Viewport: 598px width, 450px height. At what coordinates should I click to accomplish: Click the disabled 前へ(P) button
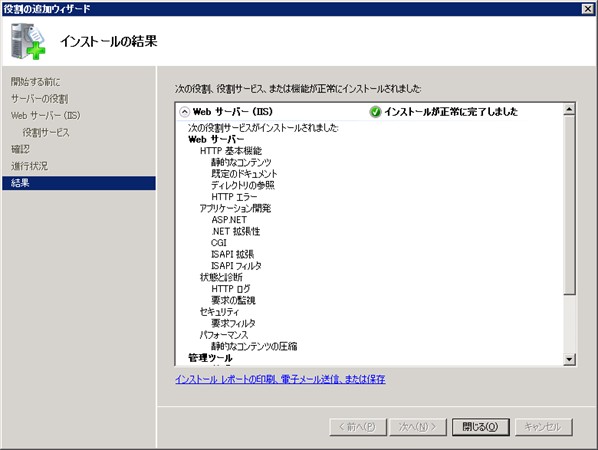point(358,426)
